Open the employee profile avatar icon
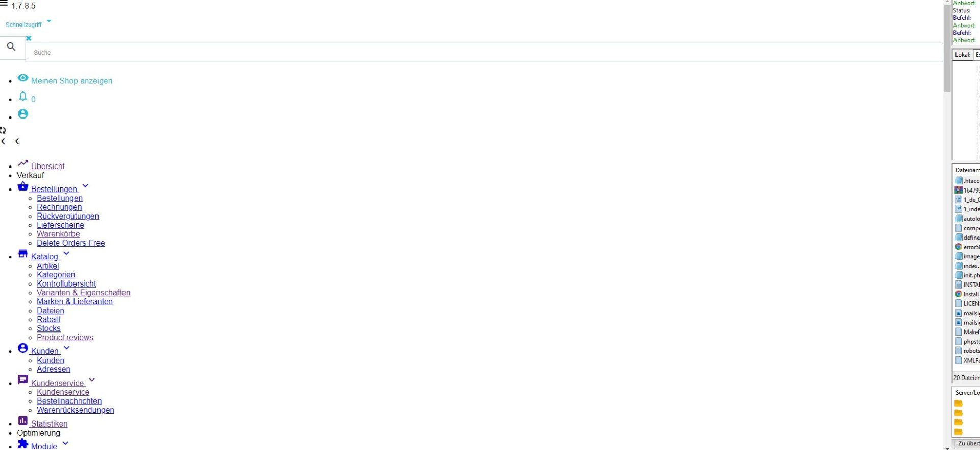The height and width of the screenshot is (450, 980). coord(23,114)
